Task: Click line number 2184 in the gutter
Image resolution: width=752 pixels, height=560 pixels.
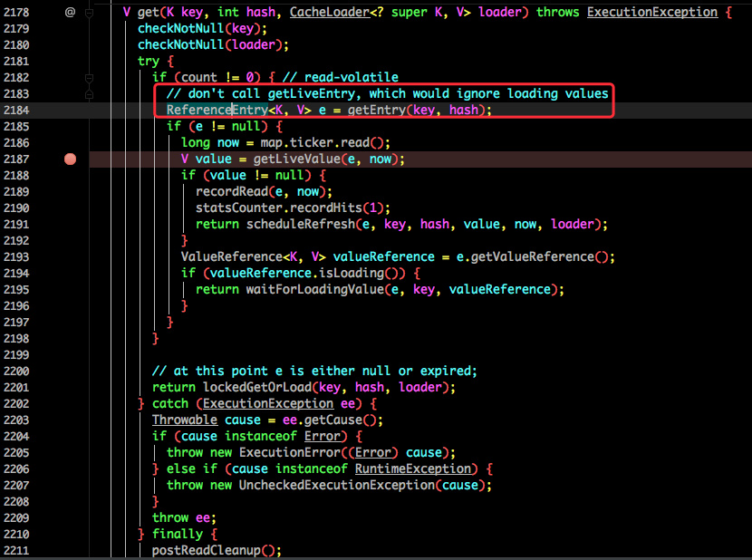Action: click(x=16, y=111)
